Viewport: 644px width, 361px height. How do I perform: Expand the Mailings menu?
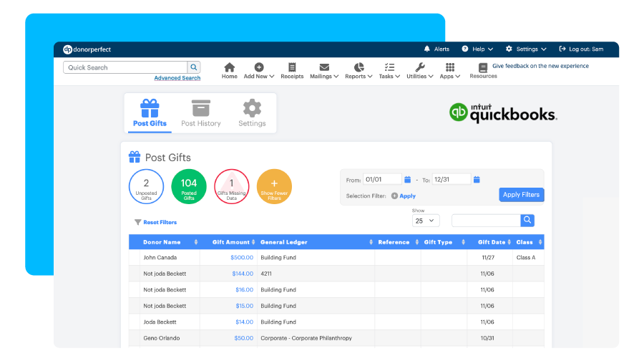[x=324, y=71]
